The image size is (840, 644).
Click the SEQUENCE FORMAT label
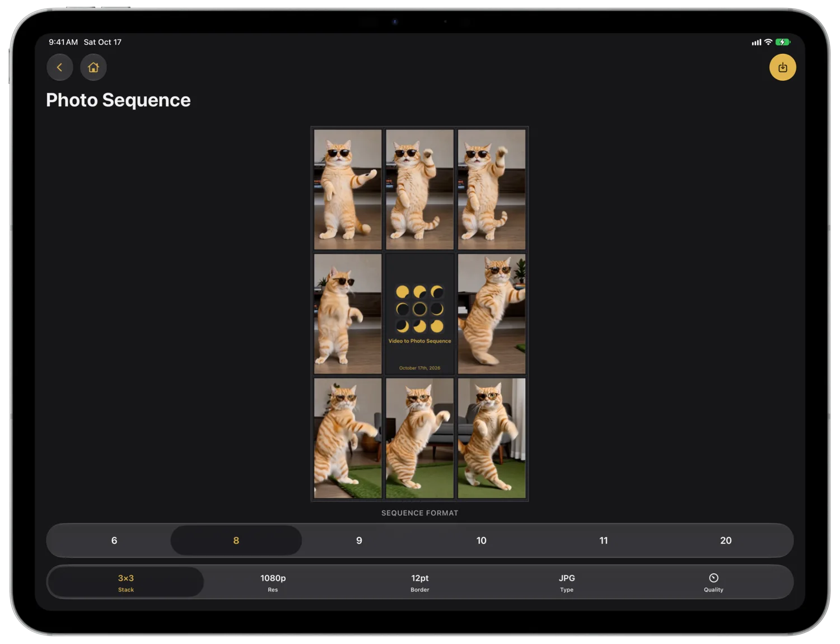[420, 513]
